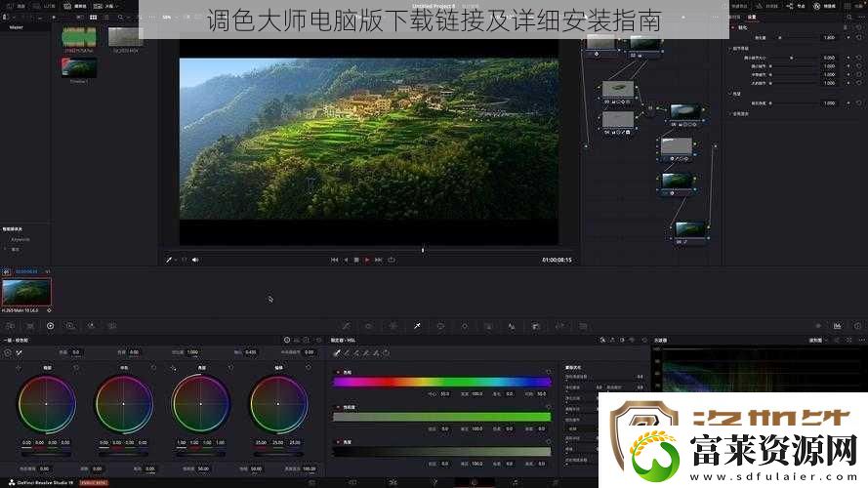Switch to the Cut page
The width and height of the screenshot is (868, 488).
click(352, 482)
